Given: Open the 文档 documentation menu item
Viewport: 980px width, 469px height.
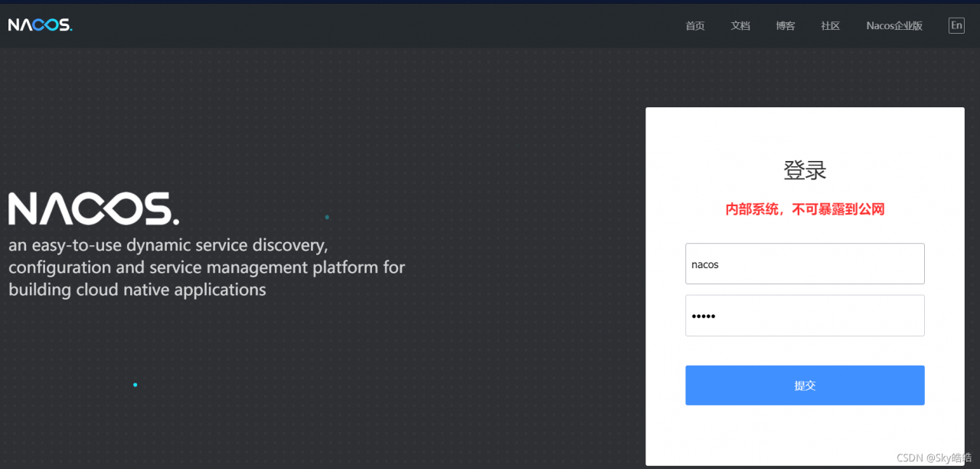Looking at the screenshot, I should click(x=740, y=26).
